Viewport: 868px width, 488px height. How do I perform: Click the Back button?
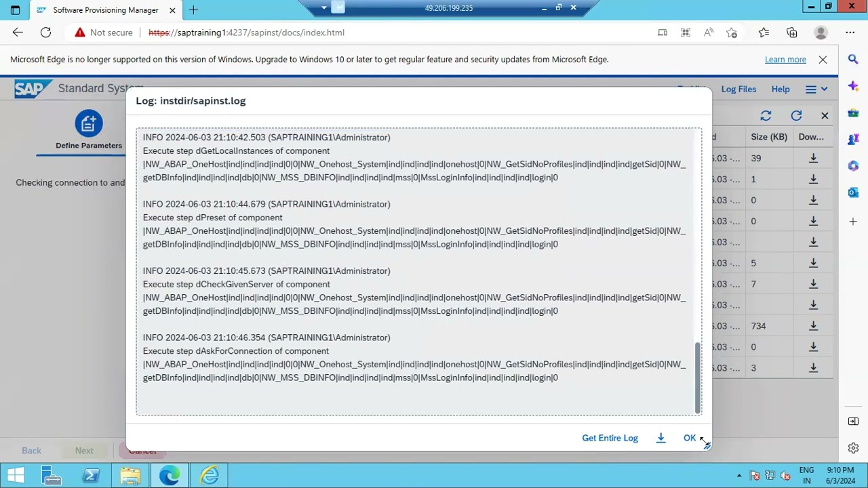(31, 451)
